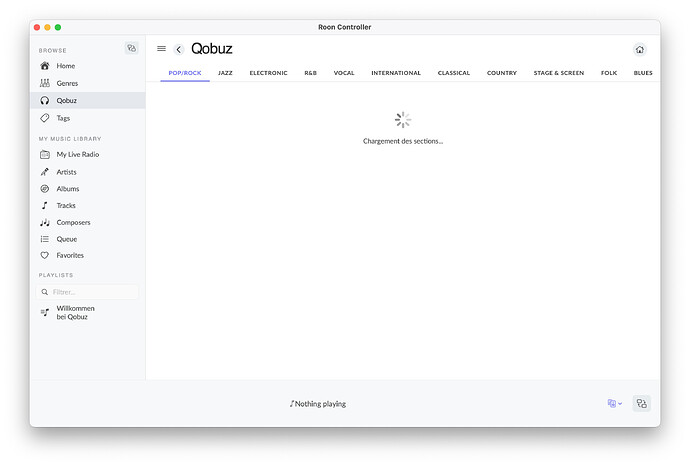Open the Willkommen bei Qobuz playlist

pyautogui.click(x=88, y=312)
